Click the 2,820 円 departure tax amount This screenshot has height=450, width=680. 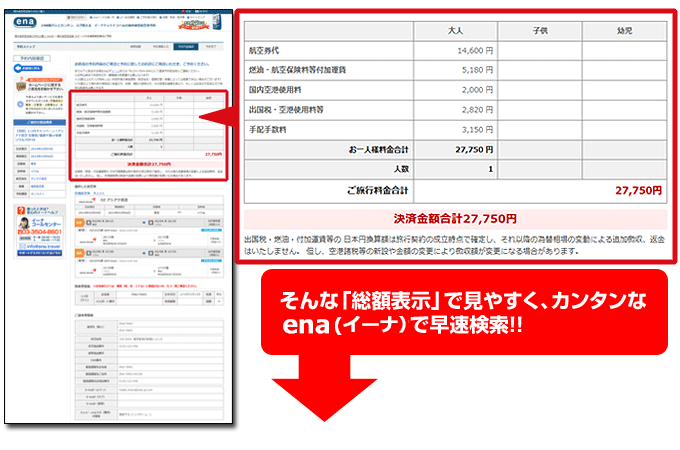click(x=477, y=110)
